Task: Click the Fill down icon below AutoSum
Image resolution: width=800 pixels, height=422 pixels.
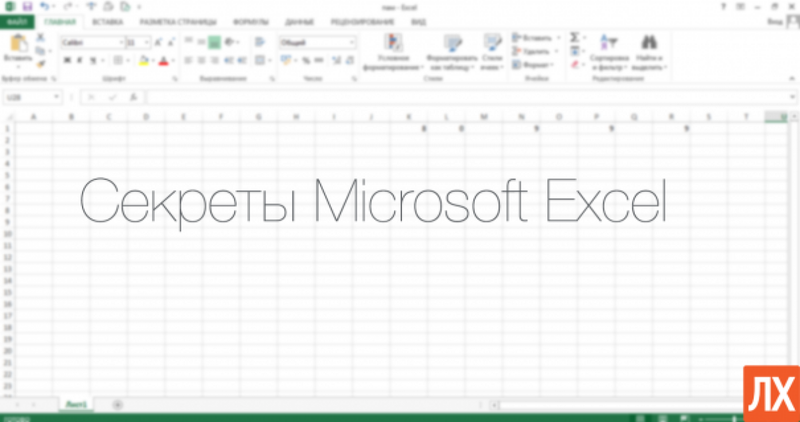Action: pyautogui.click(x=575, y=51)
